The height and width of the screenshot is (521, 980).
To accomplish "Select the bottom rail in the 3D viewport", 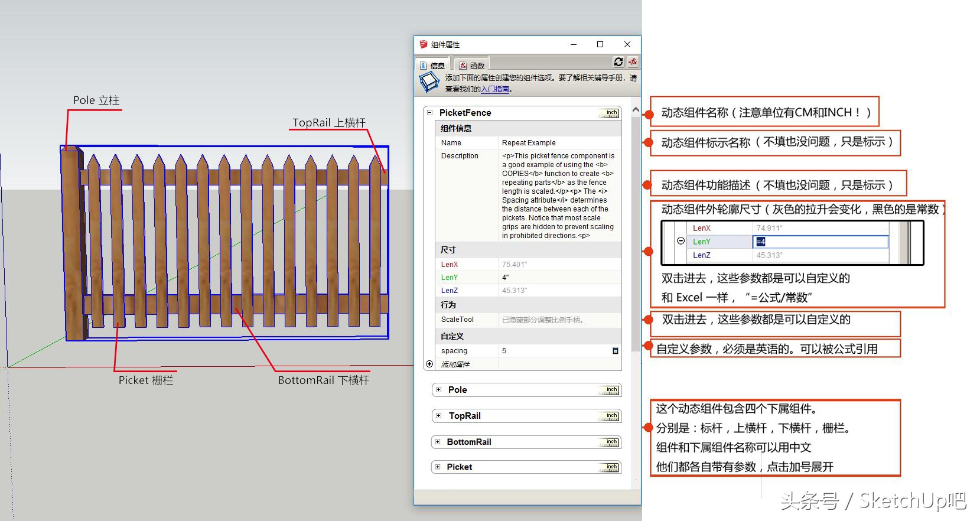I will click(x=235, y=304).
